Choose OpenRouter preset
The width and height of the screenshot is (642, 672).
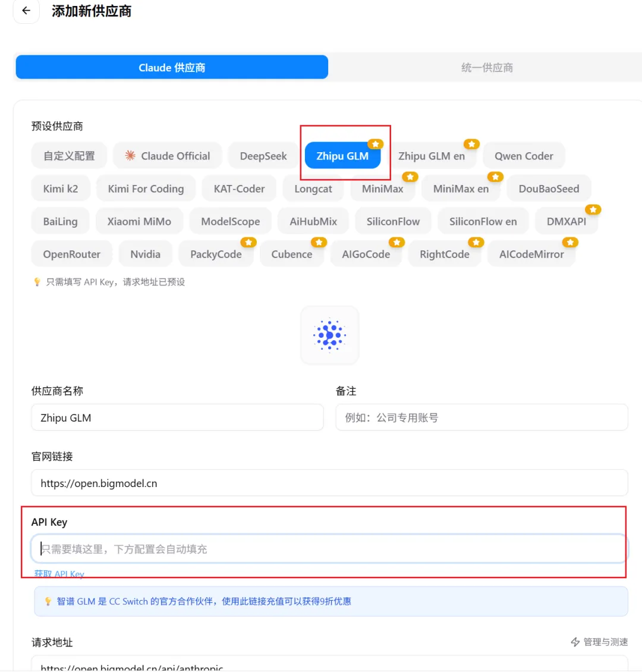coord(71,254)
